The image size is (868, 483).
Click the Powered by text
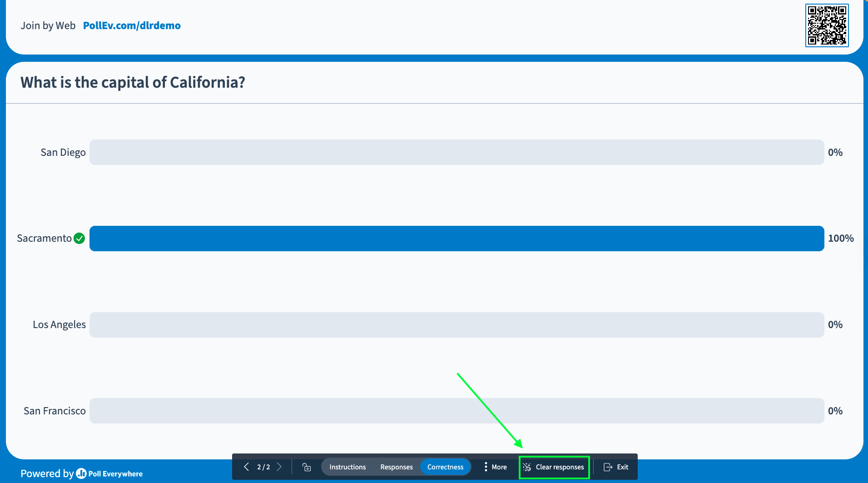(x=47, y=473)
